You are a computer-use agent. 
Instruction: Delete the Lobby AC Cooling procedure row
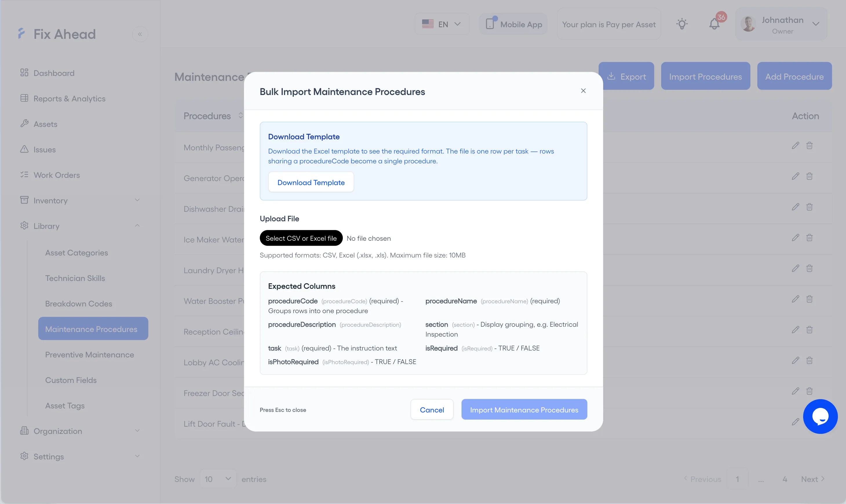pos(809,360)
